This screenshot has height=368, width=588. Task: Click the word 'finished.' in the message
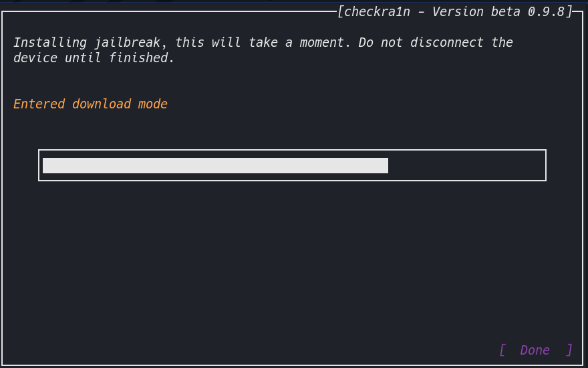pyautogui.click(x=142, y=58)
